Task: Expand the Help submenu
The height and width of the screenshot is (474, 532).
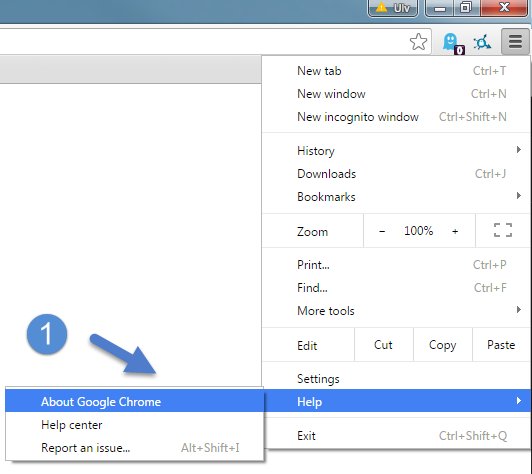Action: click(396, 401)
